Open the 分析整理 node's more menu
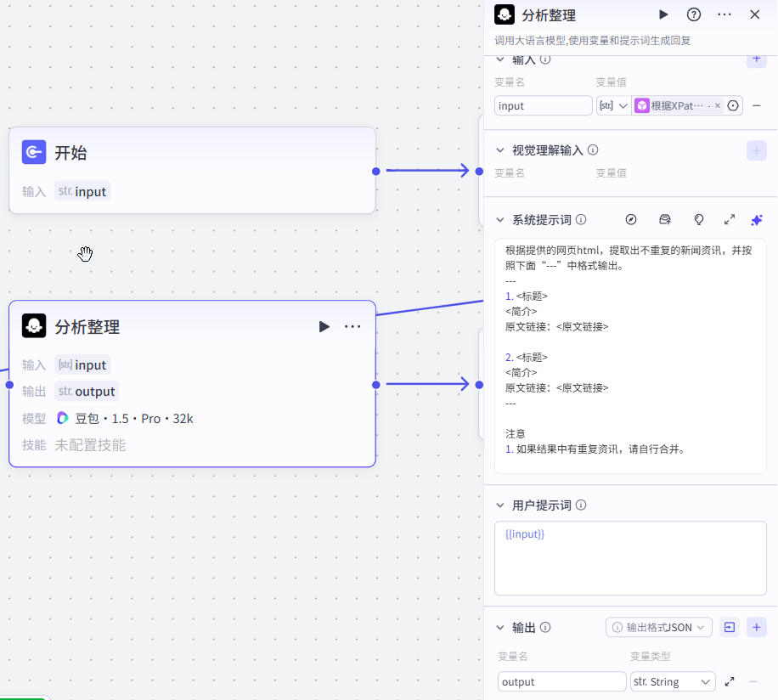Viewport: 778px width, 700px height. [x=352, y=326]
